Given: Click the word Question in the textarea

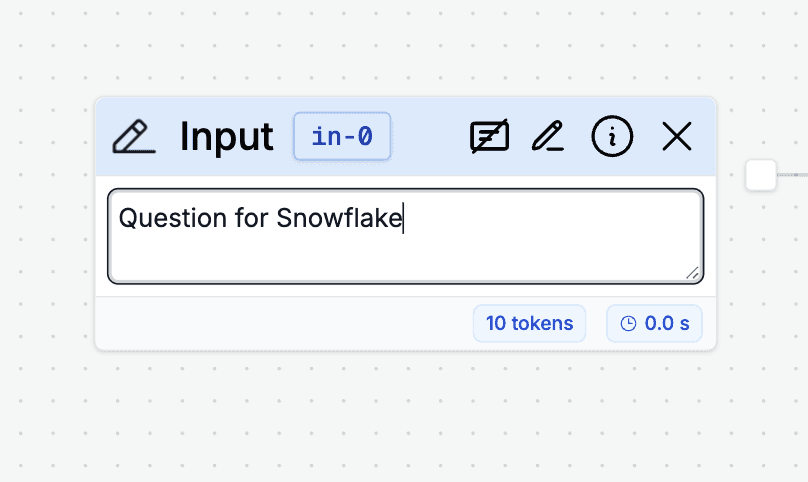Looking at the screenshot, I should (172, 218).
